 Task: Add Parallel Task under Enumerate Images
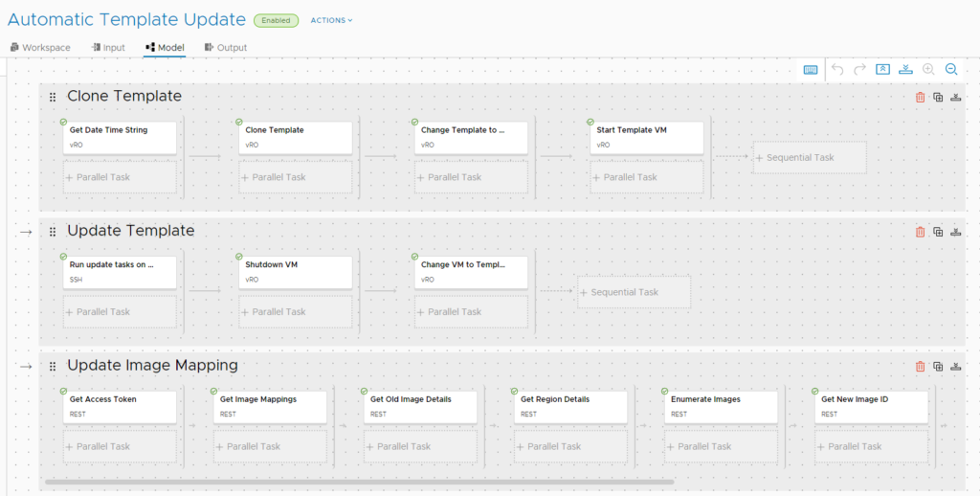pyautogui.click(x=721, y=446)
